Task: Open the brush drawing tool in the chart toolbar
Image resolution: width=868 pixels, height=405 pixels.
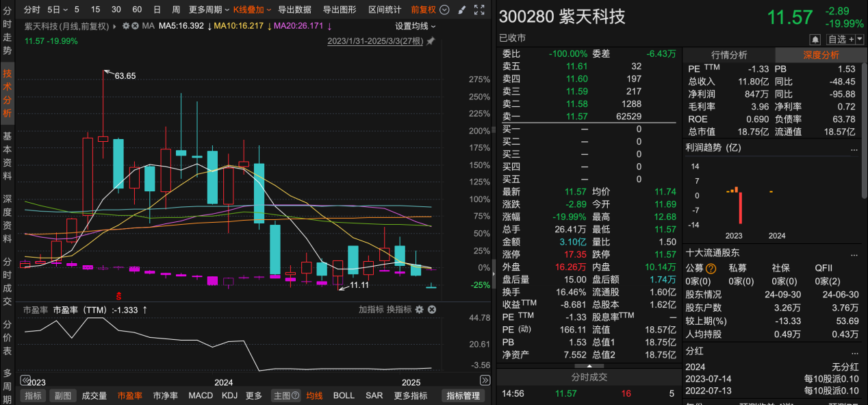Action: tap(461, 10)
